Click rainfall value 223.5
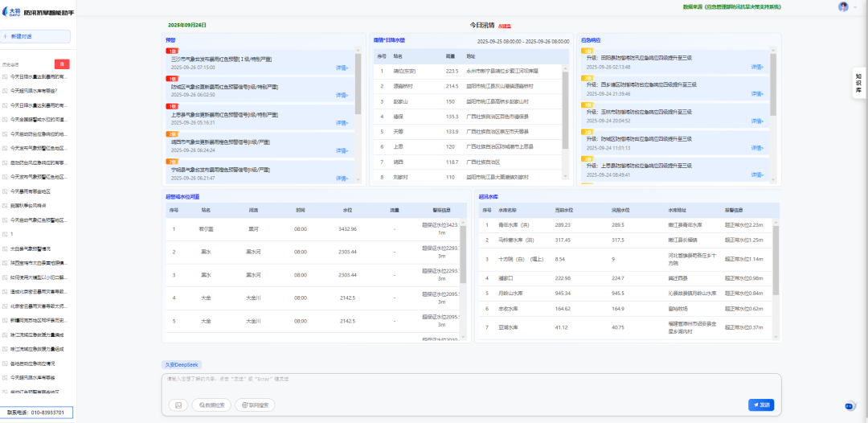Viewport: 868px width, 423px height. point(452,71)
